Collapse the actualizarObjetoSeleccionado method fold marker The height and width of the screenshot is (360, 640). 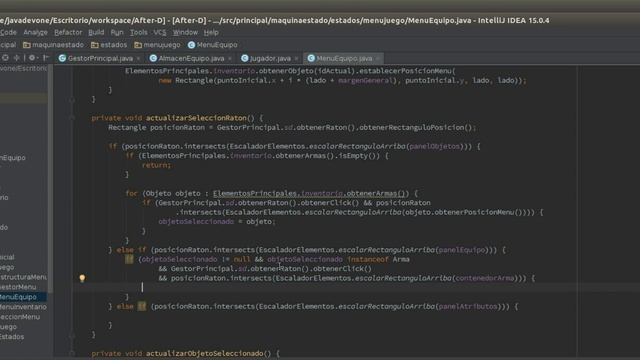pyautogui.click(x=72, y=353)
